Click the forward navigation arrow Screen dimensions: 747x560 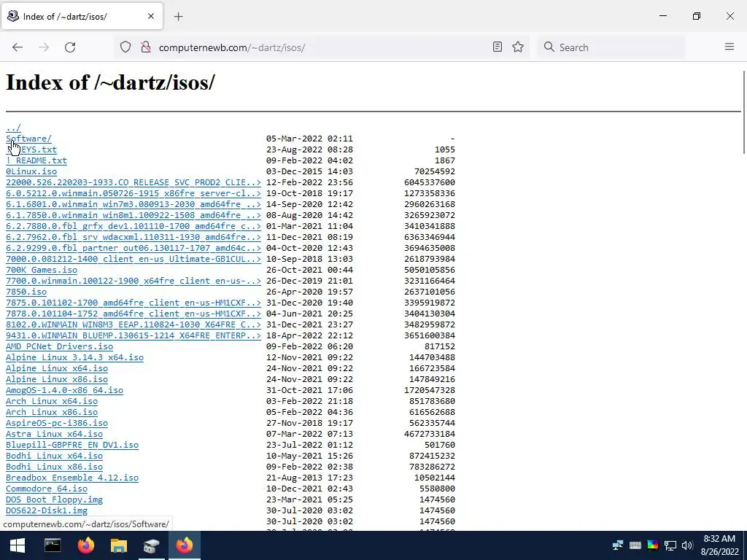(x=44, y=47)
